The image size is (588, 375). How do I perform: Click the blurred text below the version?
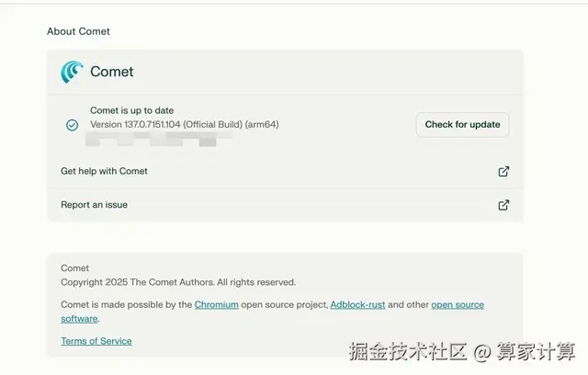point(157,139)
